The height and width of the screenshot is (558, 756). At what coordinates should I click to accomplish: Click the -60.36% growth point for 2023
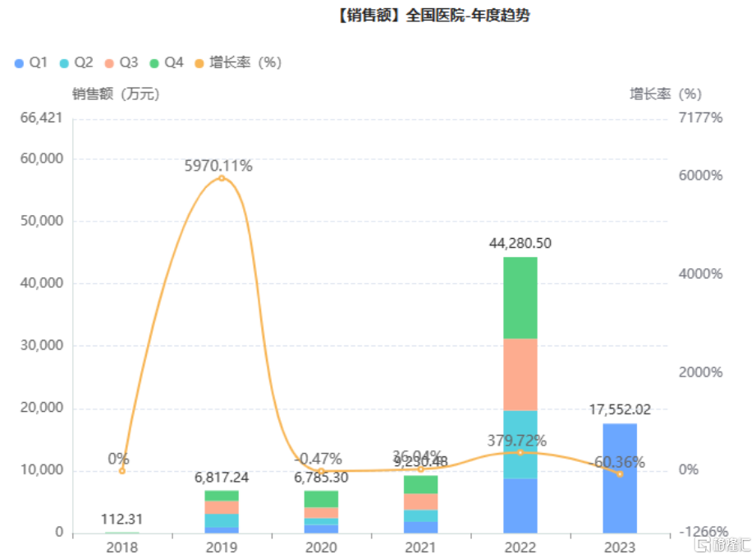(620, 474)
